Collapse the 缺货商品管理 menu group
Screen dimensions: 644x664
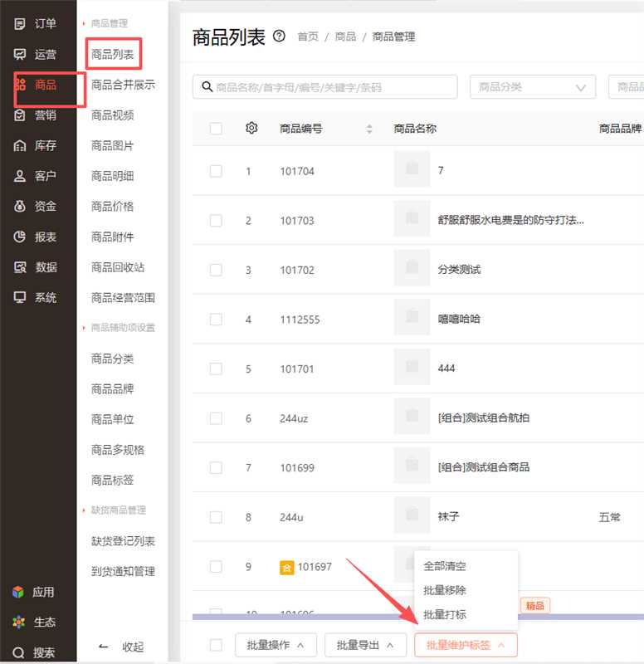(115, 510)
